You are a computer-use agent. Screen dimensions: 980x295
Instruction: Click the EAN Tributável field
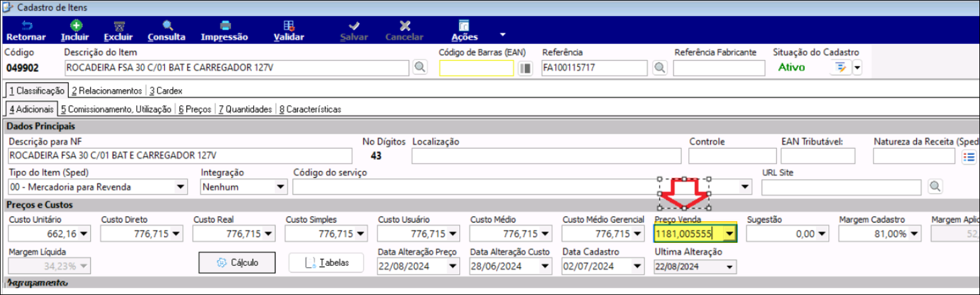pos(818,156)
